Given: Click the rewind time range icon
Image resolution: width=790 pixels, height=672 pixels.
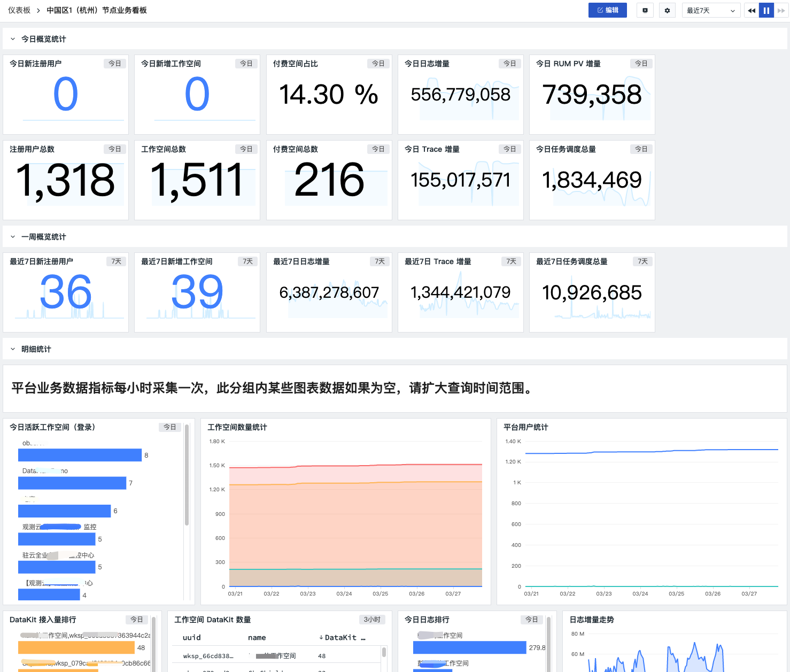Looking at the screenshot, I should (752, 10).
